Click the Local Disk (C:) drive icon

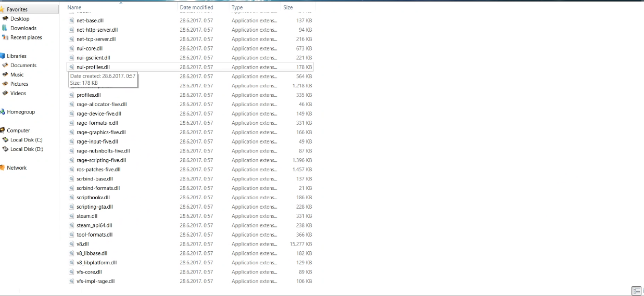click(5, 139)
